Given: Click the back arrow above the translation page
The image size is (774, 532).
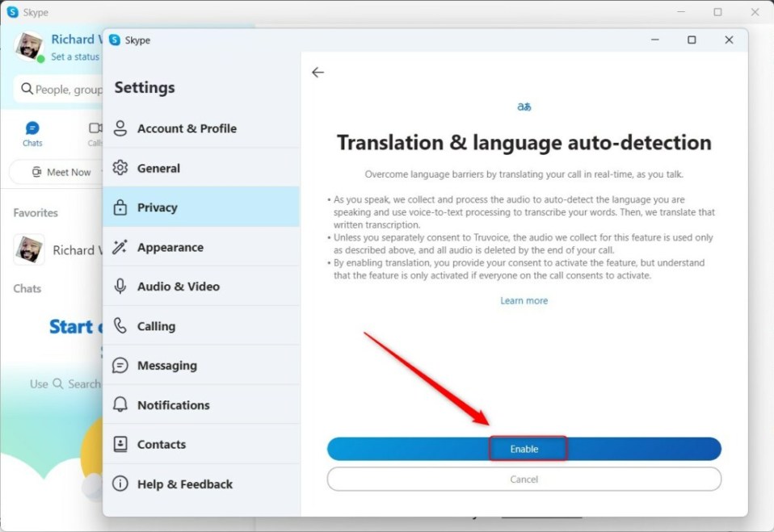Looking at the screenshot, I should [318, 72].
